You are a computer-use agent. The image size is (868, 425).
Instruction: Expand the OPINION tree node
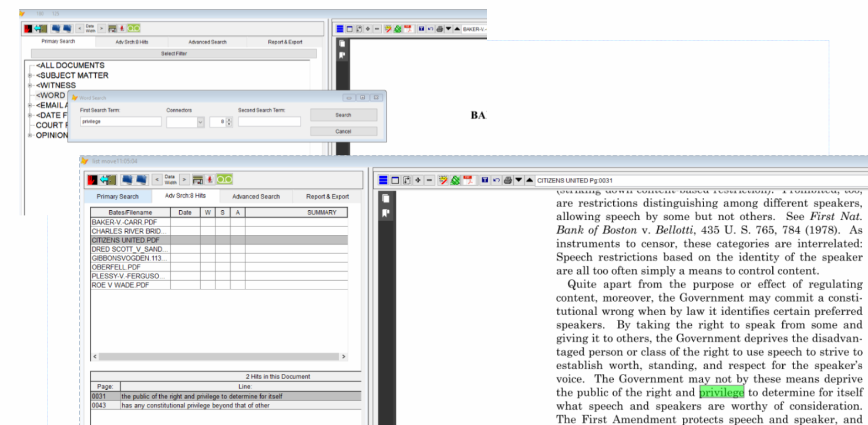coord(29,136)
